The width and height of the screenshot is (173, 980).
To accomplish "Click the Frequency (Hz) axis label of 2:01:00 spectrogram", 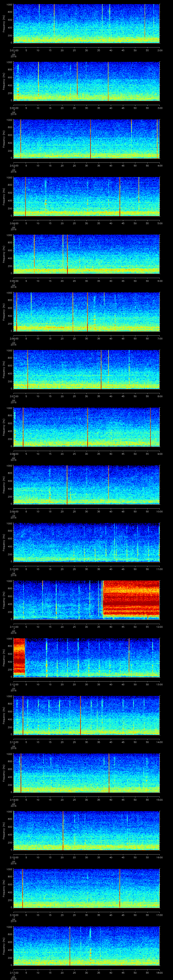I will coord(4,24).
